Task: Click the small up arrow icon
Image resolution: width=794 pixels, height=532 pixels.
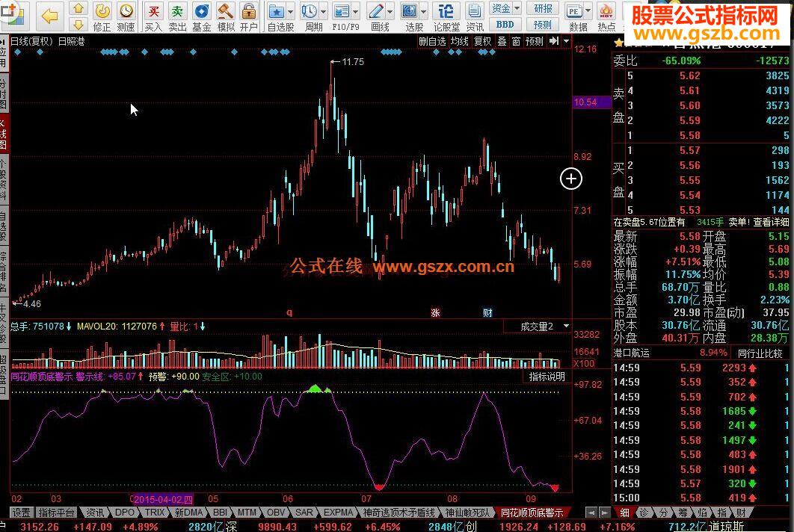Action: [78, 9]
